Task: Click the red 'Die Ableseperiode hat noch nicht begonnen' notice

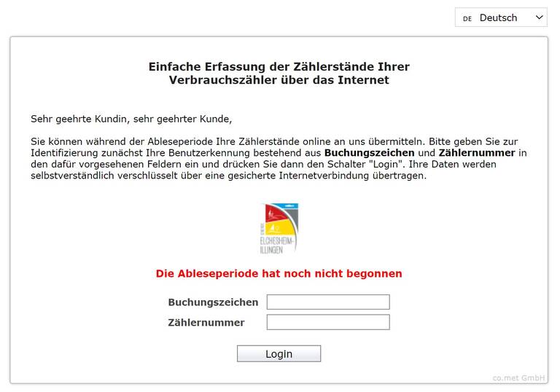Action: pyautogui.click(x=279, y=273)
